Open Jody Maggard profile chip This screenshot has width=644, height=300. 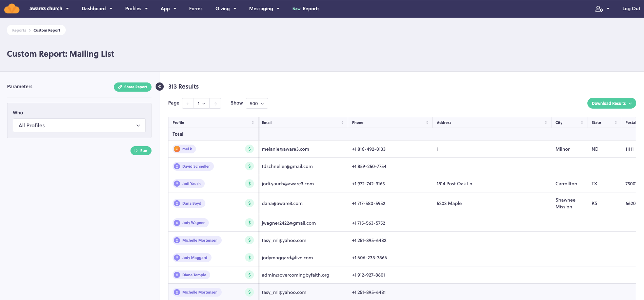(x=192, y=258)
